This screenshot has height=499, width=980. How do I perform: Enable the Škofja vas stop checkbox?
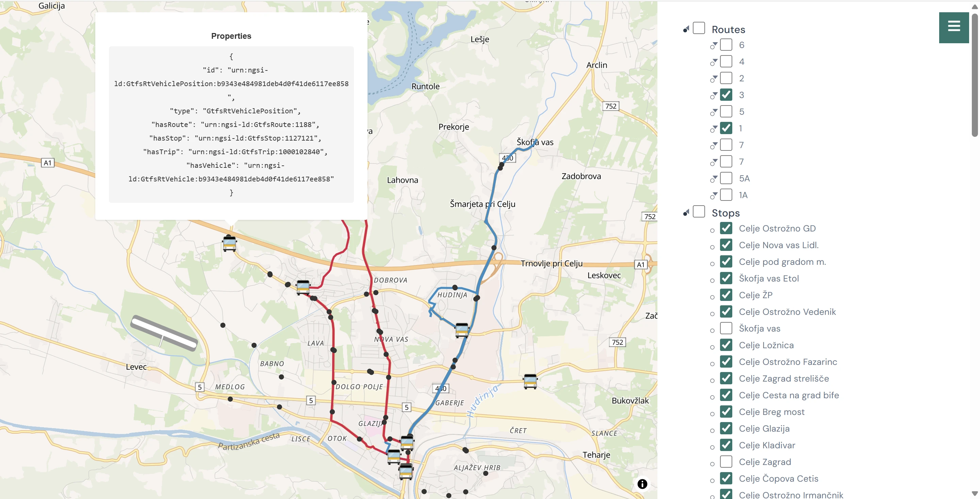tap(726, 328)
